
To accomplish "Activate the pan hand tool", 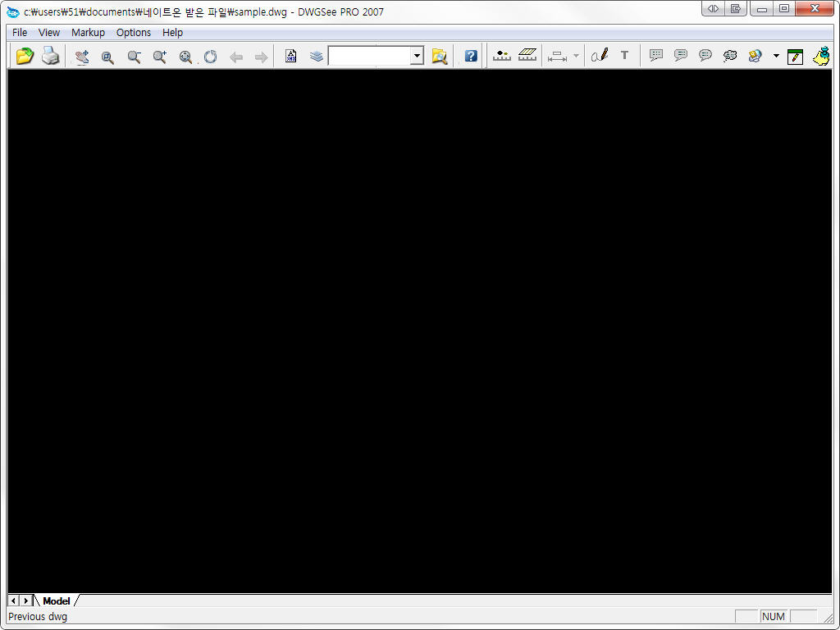I will pyautogui.click(x=82, y=57).
